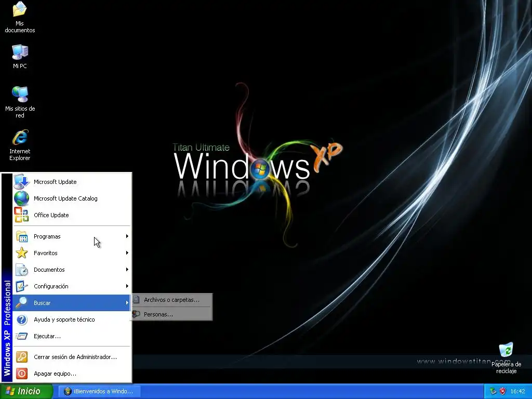The image size is (532, 399).
Task: Click the Programas folder icon
Action: point(22,236)
